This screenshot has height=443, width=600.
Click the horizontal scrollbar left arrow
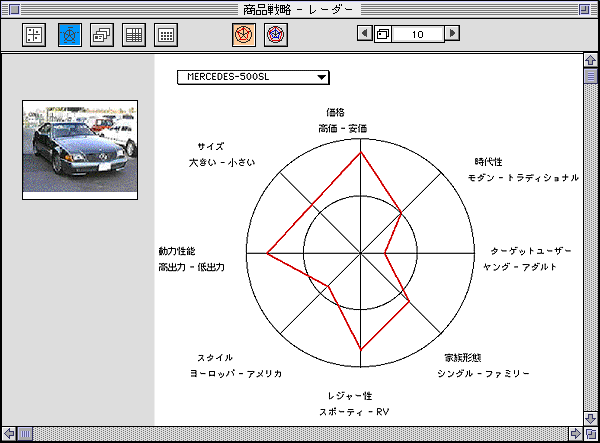coord(9,434)
